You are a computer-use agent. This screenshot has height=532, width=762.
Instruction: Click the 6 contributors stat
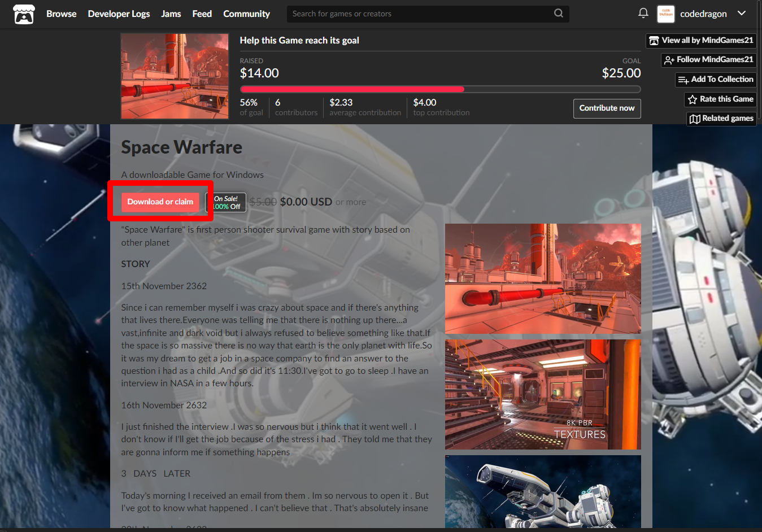(x=296, y=107)
